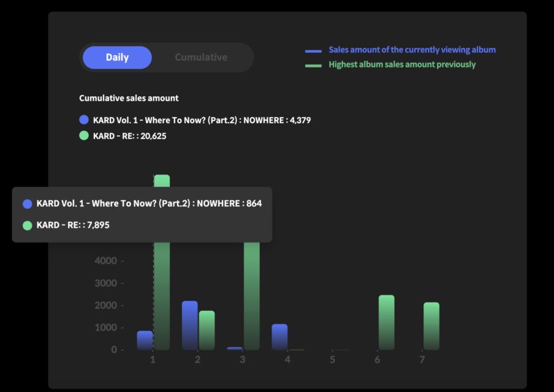Select day 3 tall green bar
The width and height of the screenshot is (554, 392).
[251, 296]
